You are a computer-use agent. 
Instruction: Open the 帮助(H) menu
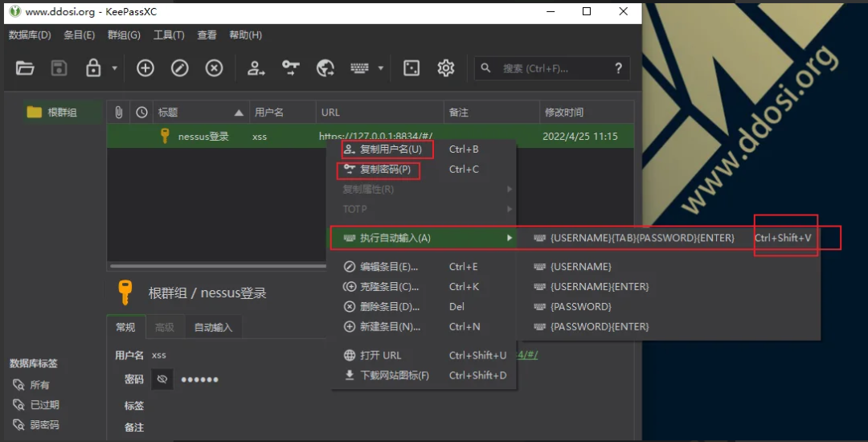tap(246, 35)
